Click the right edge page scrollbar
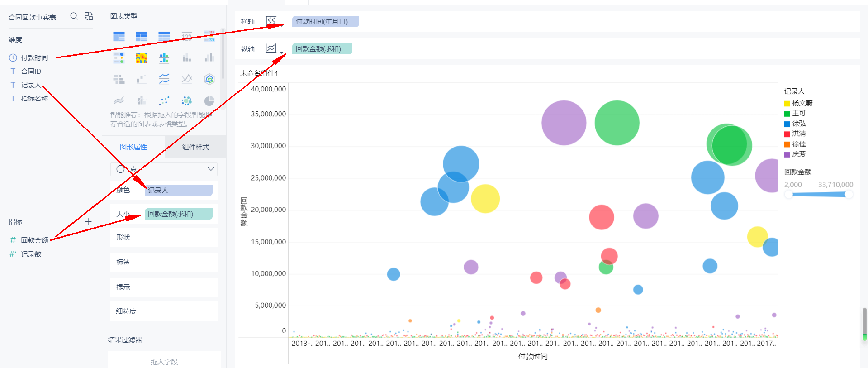 click(x=865, y=324)
